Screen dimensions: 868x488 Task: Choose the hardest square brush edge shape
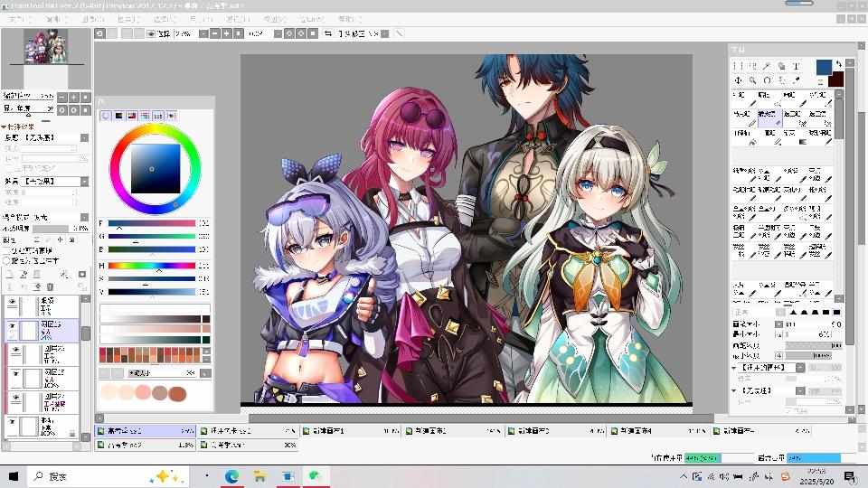pos(837,313)
